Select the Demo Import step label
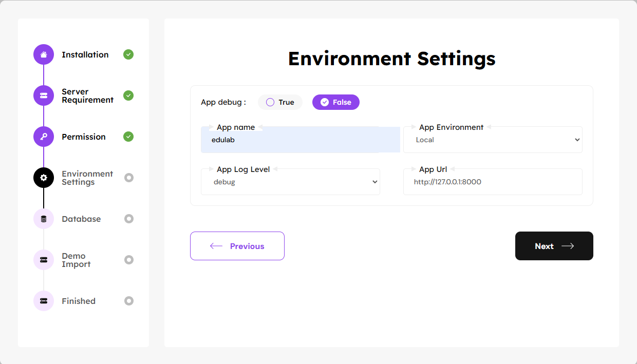This screenshot has width=637, height=364. (x=76, y=260)
